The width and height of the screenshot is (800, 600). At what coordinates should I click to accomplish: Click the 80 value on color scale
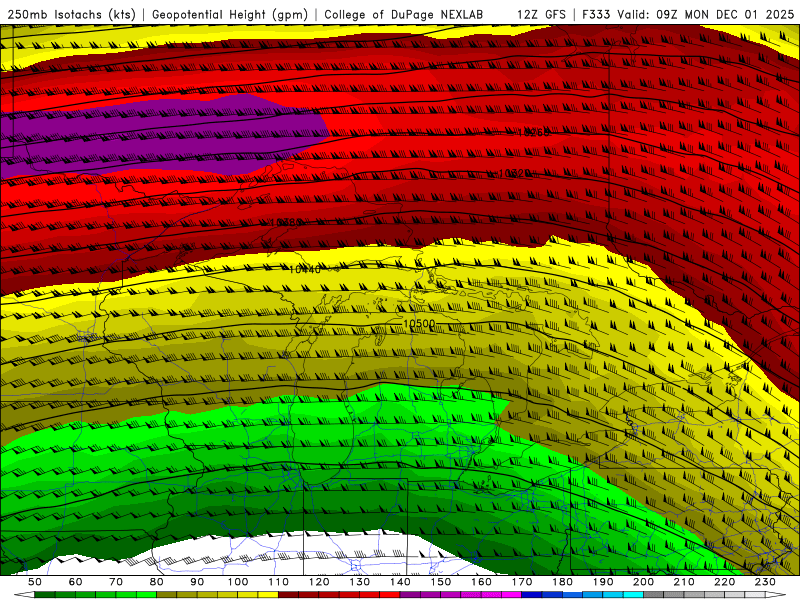[157, 582]
